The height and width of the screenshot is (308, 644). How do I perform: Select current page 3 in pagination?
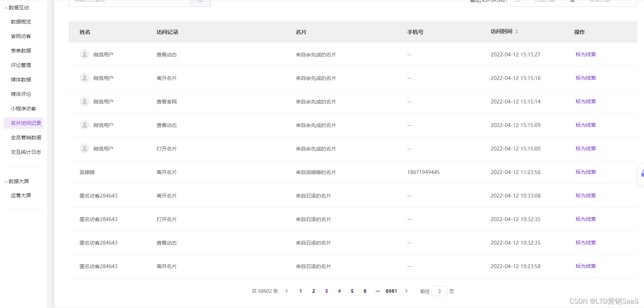coord(327,291)
